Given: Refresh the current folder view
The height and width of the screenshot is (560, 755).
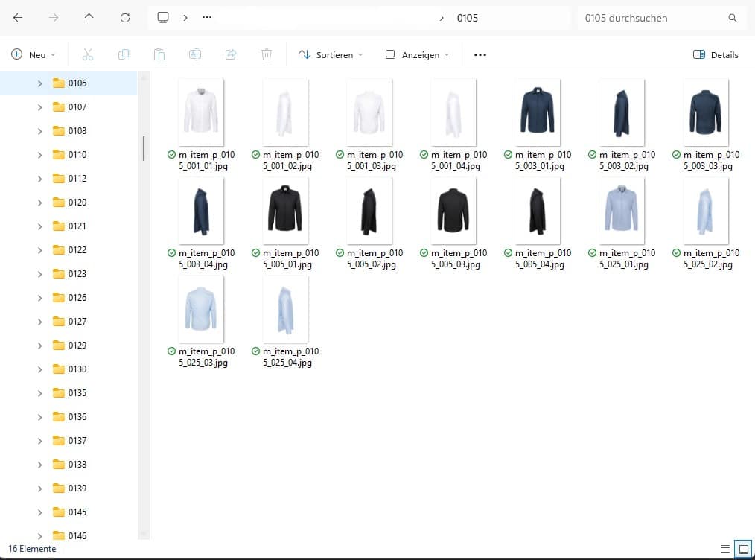Looking at the screenshot, I should click(x=125, y=18).
